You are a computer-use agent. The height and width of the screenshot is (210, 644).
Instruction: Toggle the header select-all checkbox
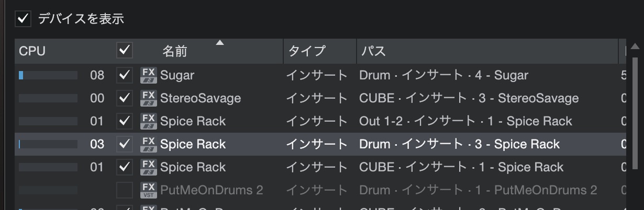point(124,51)
